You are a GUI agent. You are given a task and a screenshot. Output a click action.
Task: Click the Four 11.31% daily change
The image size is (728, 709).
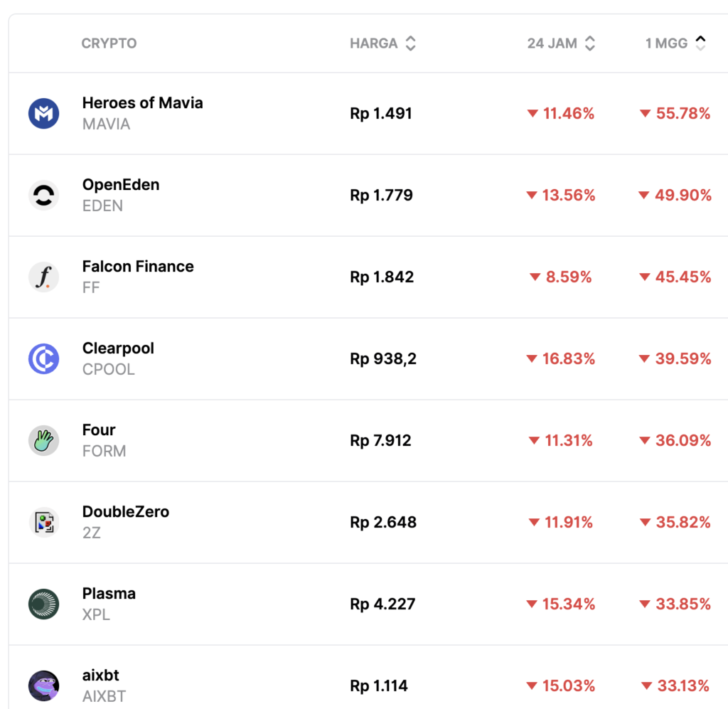(x=560, y=441)
